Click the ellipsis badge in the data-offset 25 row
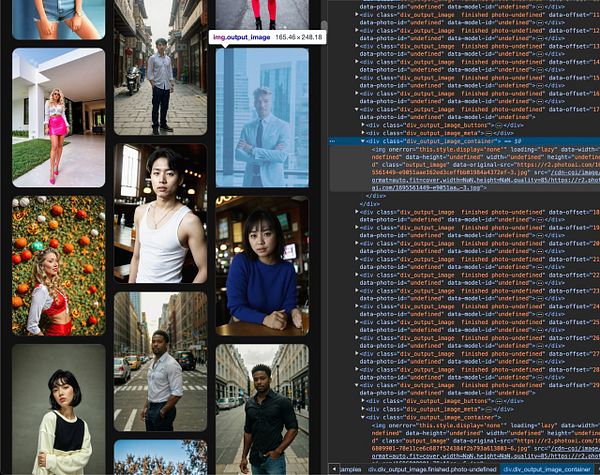Image resolution: width=600 pixels, height=475 pixels. [x=540, y=330]
